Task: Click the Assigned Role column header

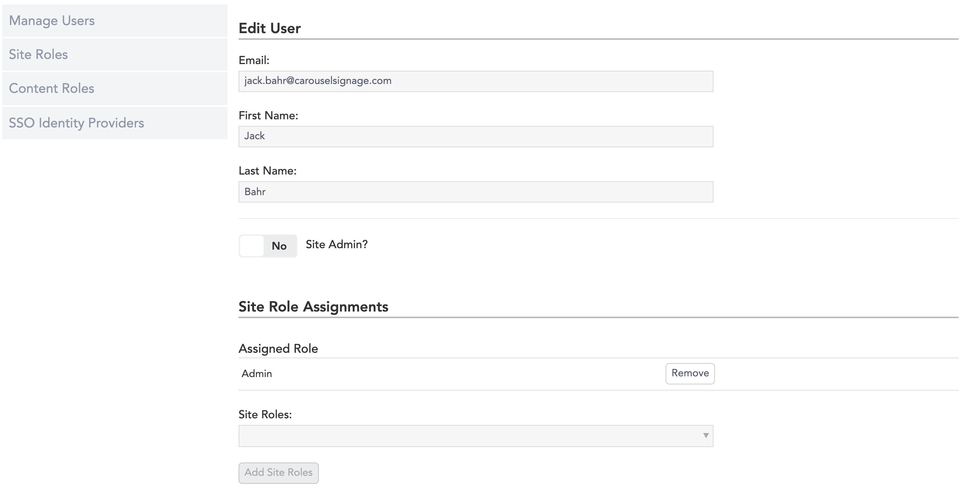Action: pos(278,348)
